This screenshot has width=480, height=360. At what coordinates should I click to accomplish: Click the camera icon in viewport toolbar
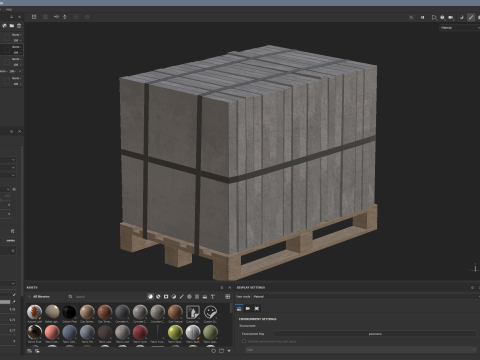coord(451,17)
